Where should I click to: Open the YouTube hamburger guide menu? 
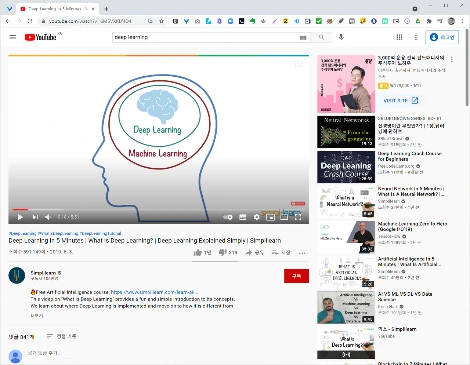tap(13, 37)
